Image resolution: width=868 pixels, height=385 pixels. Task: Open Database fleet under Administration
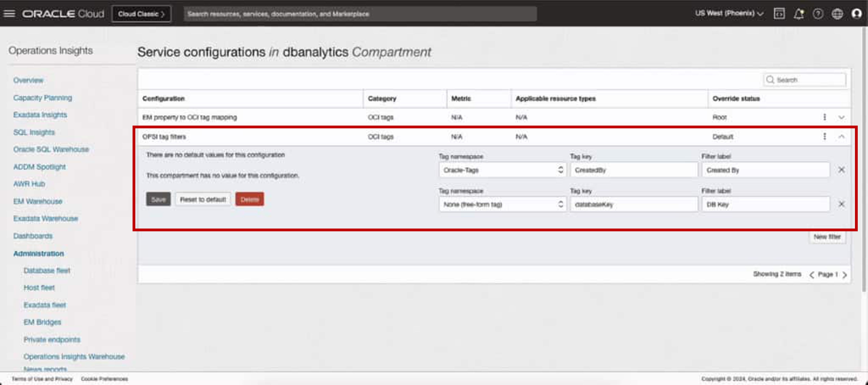coord(47,270)
